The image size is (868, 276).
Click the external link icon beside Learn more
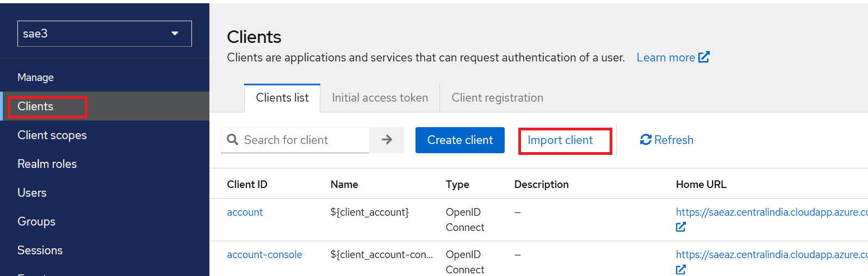click(704, 57)
